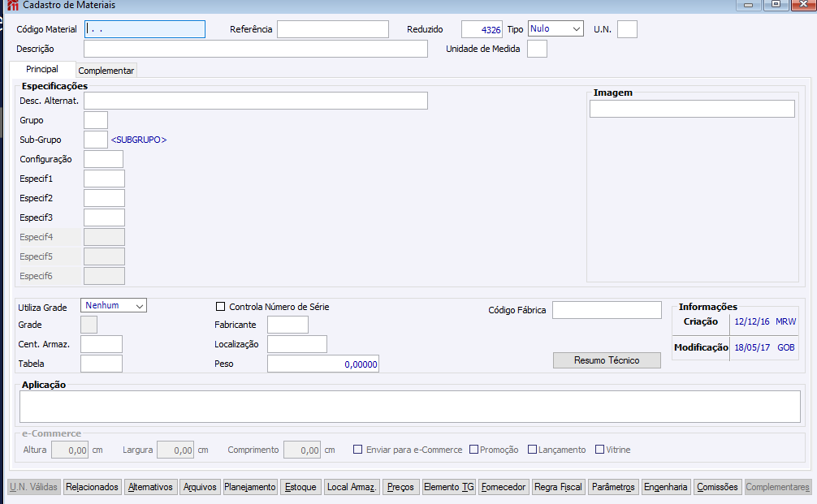Select the Principal tab
Screen dimensions: 817x504
(42, 69)
